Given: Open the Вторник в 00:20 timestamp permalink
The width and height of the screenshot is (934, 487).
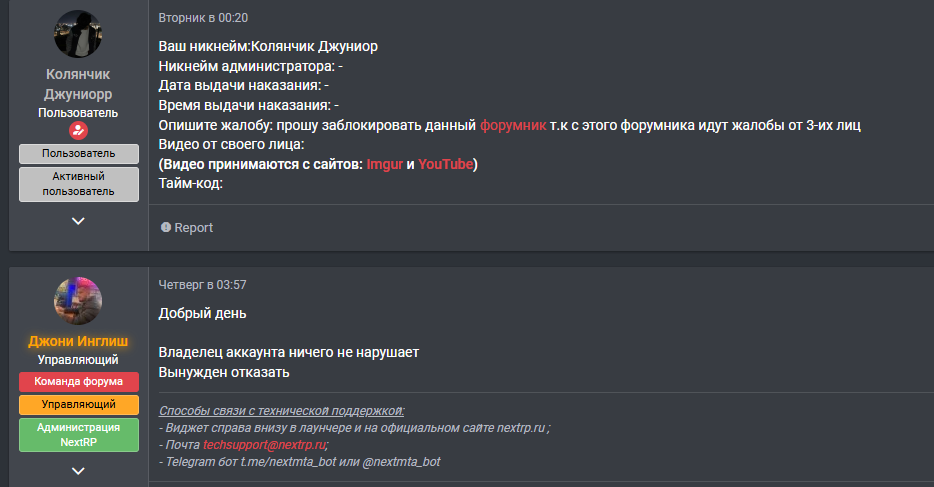Looking at the screenshot, I should [x=203, y=18].
